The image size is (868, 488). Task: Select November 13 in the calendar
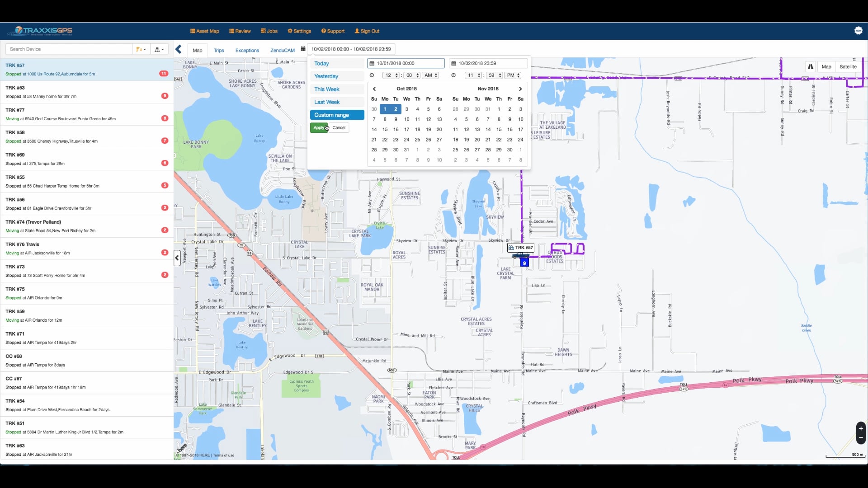477,130
